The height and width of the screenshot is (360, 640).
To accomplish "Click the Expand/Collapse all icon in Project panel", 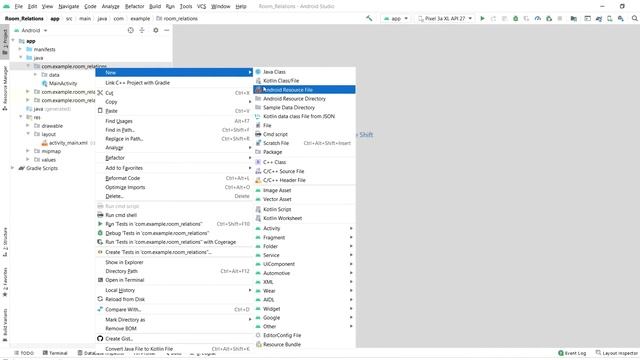I will coord(142,30).
